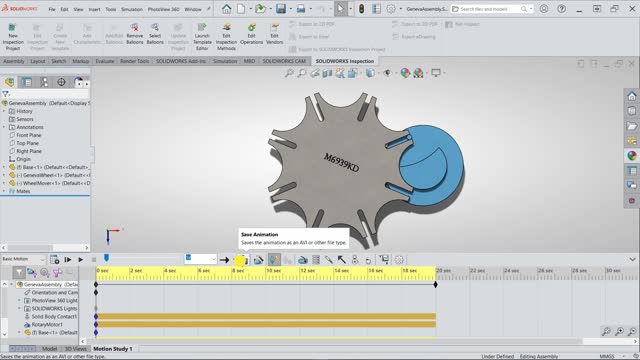Select RotaryMotor1 in the motion tree

coord(47,324)
